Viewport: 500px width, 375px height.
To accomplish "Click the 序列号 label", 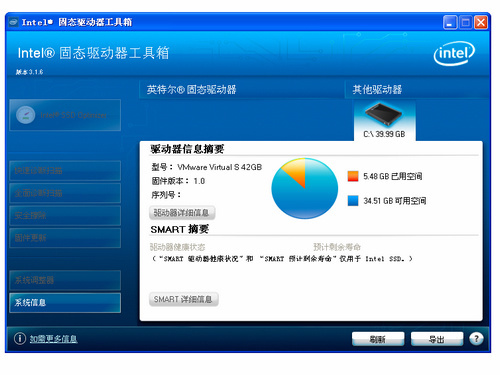I will tap(166, 195).
